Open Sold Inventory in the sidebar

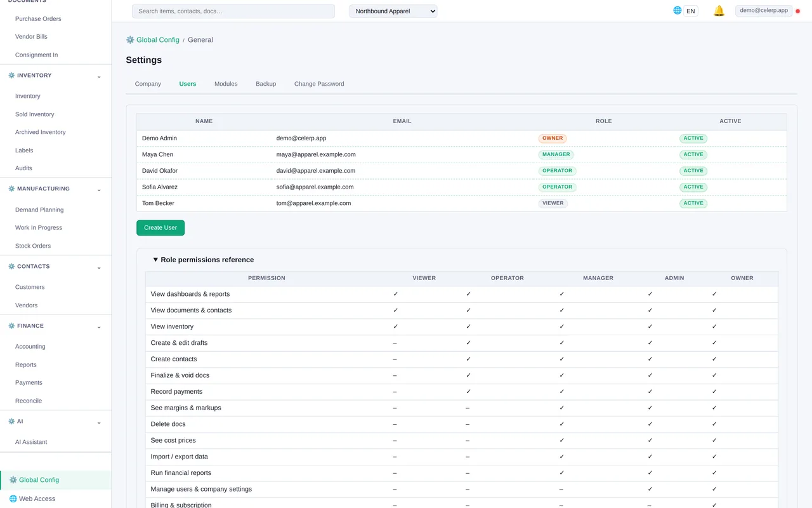35,115
